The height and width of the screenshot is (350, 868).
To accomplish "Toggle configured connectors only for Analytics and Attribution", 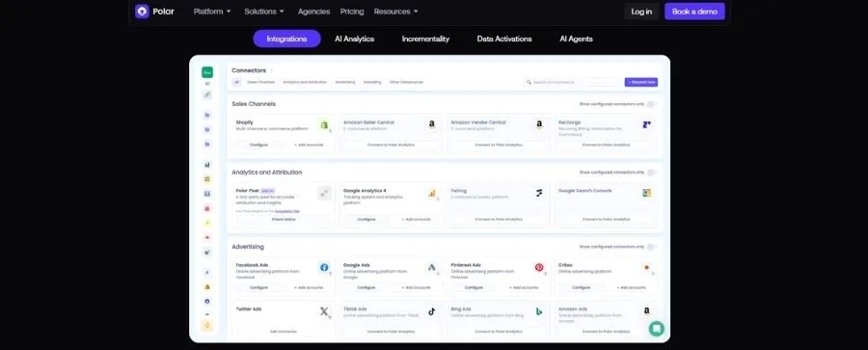I will (652, 173).
